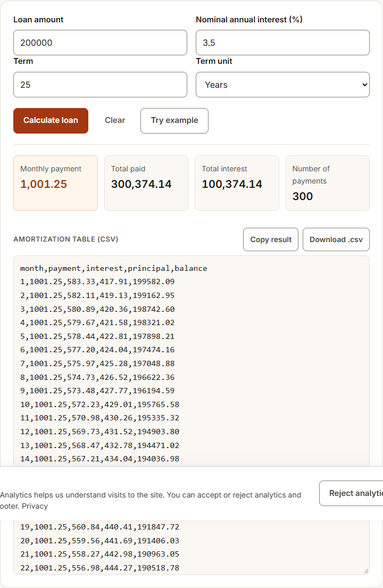The width and height of the screenshot is (383, 588).
Task: Click CSV row ending in 196194.59
Action: pyautogui.click(x=97, y=391)
